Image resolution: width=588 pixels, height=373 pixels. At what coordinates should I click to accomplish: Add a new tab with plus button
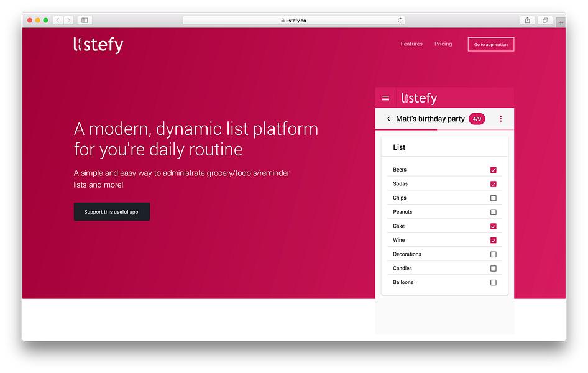561,22
